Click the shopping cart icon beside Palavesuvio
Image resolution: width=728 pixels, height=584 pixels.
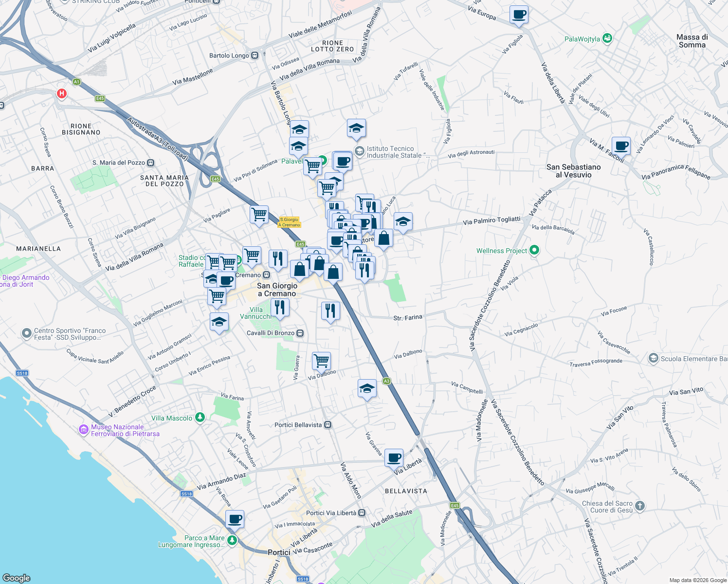coord(313,166)
